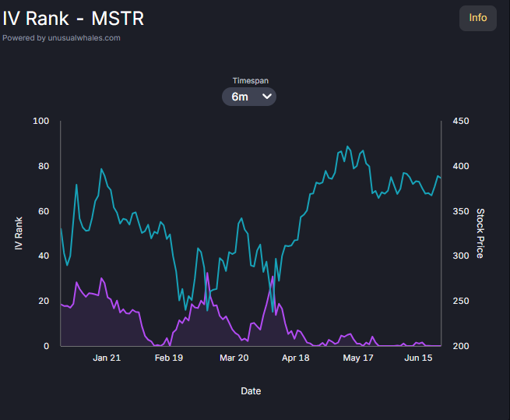Click the 'IV Rank' y-axis title

tap(19, 234)
